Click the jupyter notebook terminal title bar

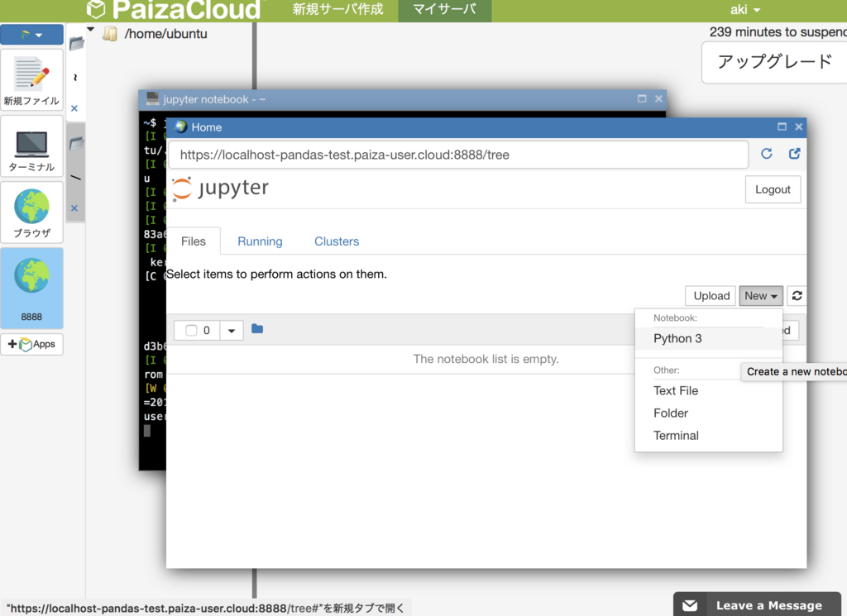(403, 100)
